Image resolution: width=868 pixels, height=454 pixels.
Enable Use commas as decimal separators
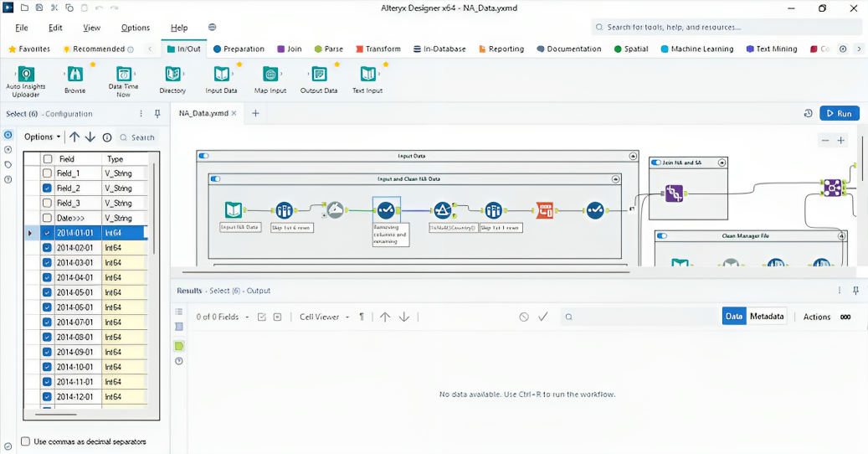pos(25,441)
